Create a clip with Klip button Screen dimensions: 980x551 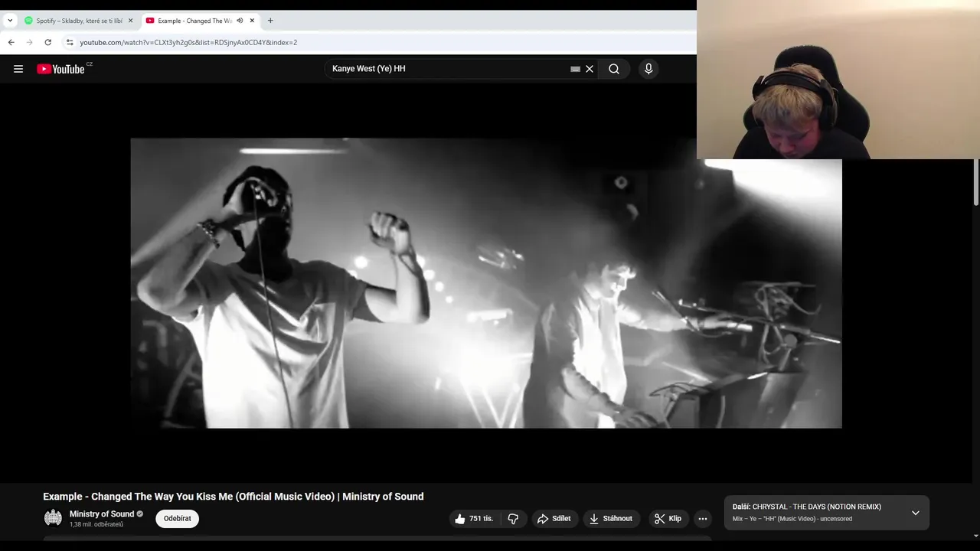click(x=668, y=519)
